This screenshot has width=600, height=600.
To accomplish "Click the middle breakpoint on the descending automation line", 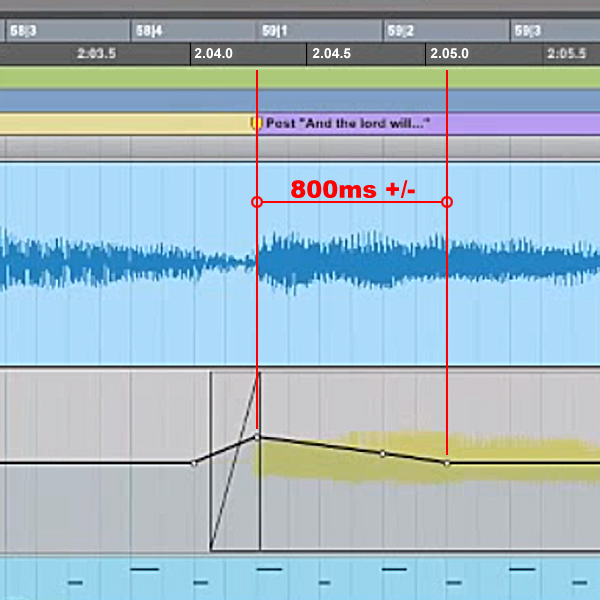I will tap(383, 454).
